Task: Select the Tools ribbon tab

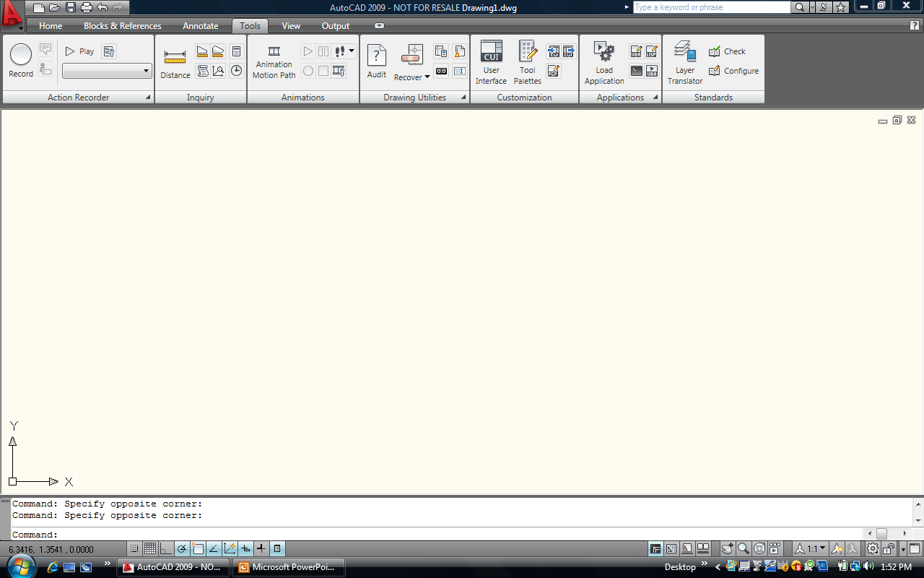Action: click(x=250, y=26)
